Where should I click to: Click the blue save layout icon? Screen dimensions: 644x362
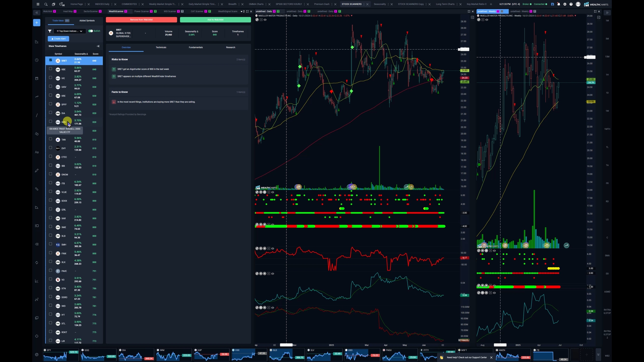click(x=552, y=4)
